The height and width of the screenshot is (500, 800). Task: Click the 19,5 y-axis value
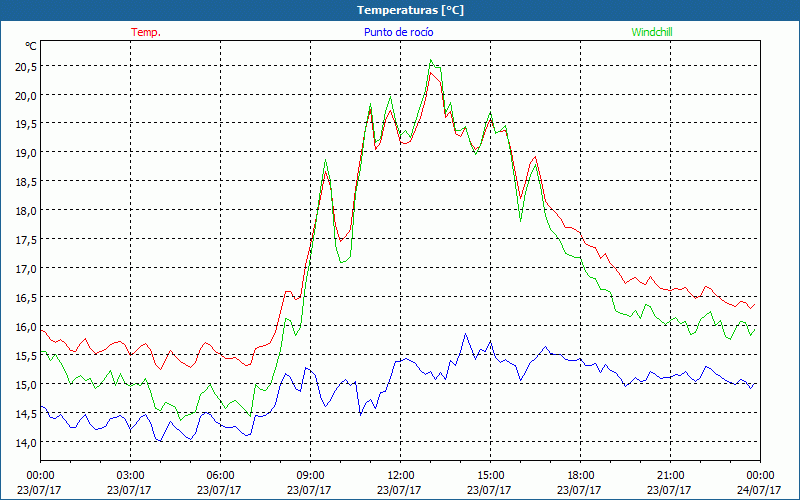[26, 124]
